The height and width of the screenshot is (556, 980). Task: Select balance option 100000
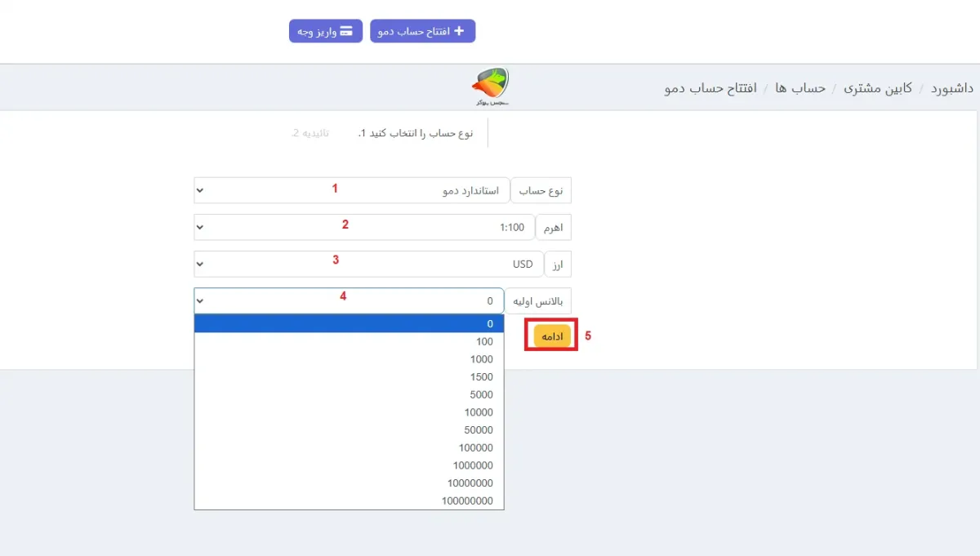pyautogui.click(x=349, y=447)
